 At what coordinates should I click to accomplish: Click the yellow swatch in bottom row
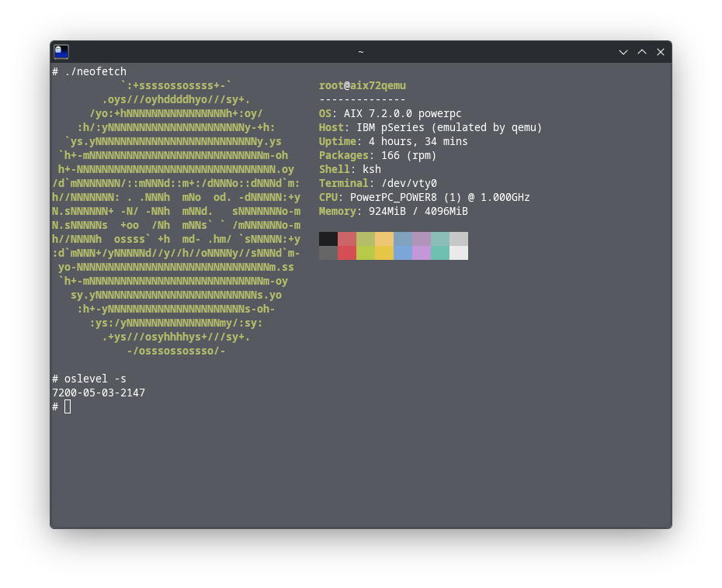tap(384, 253)
